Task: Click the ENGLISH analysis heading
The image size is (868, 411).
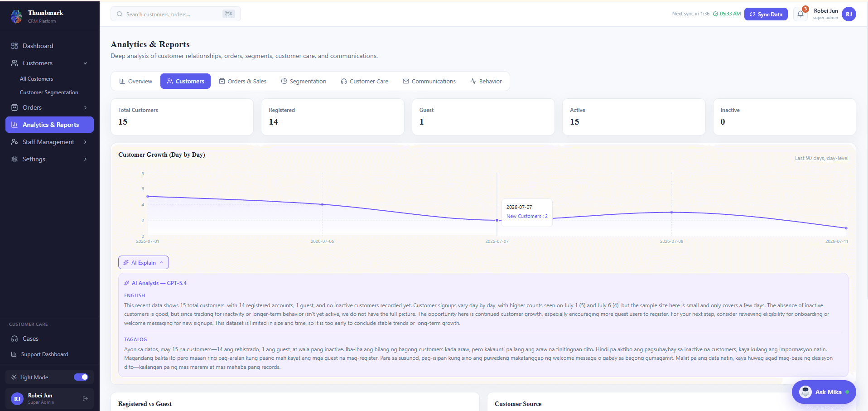Action: 135,295
